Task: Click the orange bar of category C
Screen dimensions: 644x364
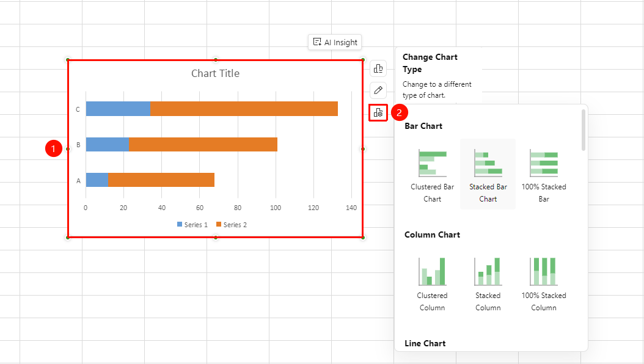Action: point(244,109)
